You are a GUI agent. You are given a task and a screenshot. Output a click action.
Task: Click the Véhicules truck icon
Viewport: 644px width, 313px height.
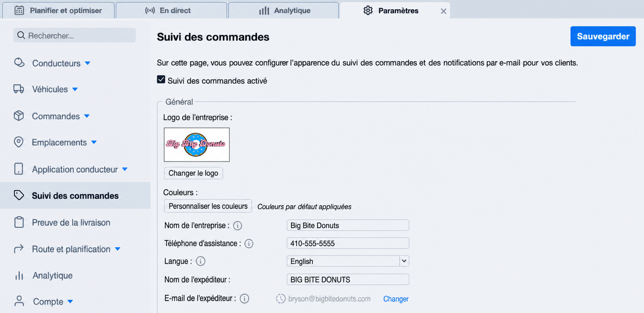click(x=19, y=89)
